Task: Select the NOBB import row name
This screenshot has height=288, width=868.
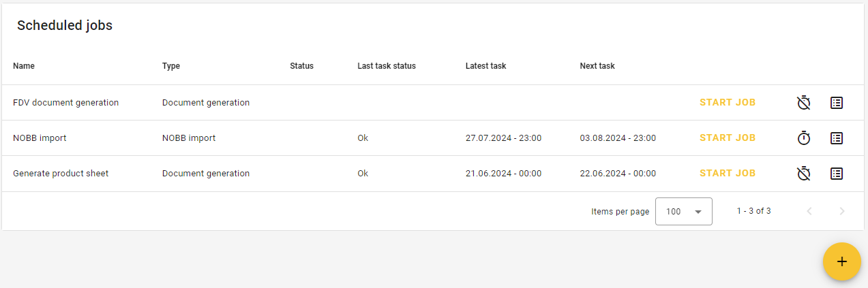Action: 40,138
